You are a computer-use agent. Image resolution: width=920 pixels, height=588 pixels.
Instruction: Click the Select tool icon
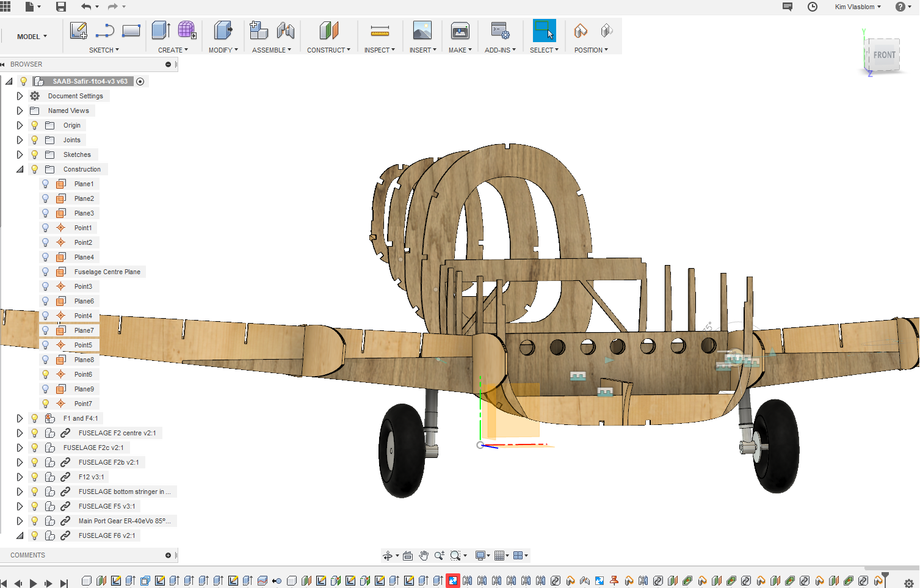(x=545, y=31)
